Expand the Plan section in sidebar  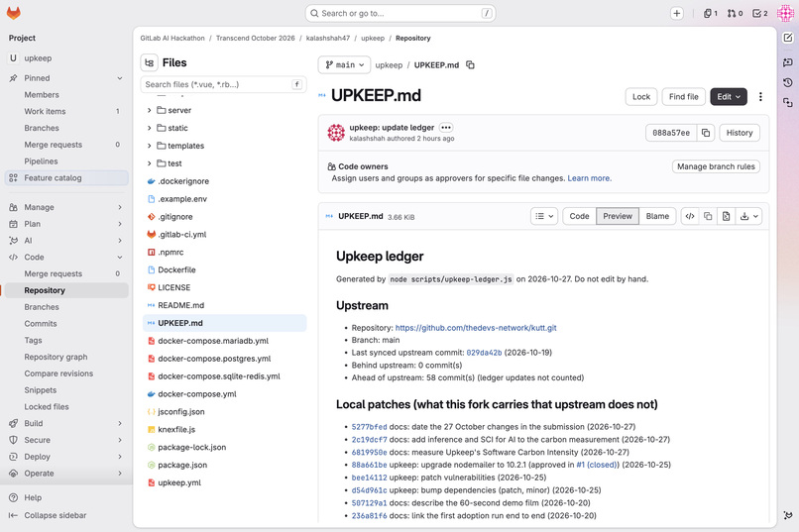66,224
